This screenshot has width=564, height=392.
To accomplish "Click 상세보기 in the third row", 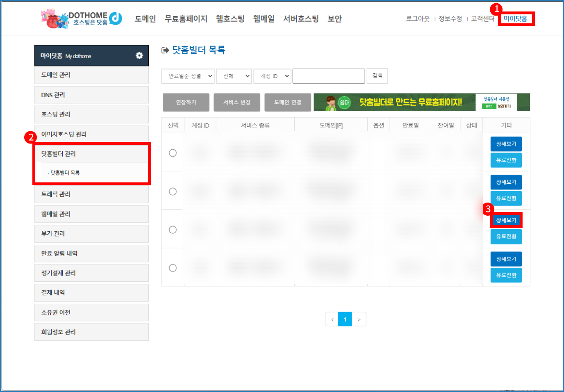I will tap(506, 220).
